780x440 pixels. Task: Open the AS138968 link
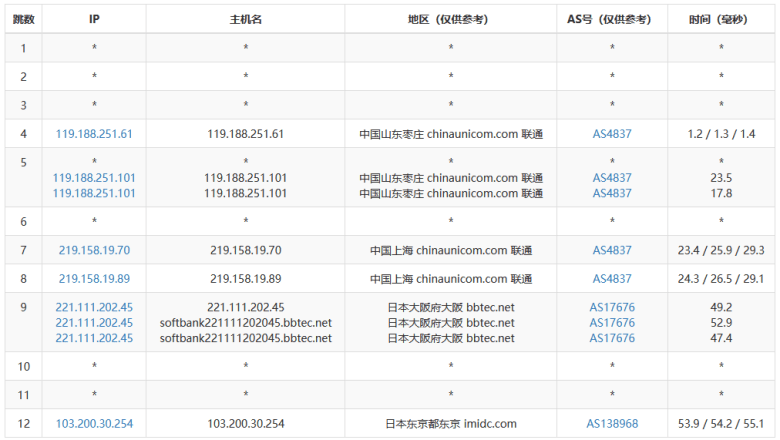(612, 424)
